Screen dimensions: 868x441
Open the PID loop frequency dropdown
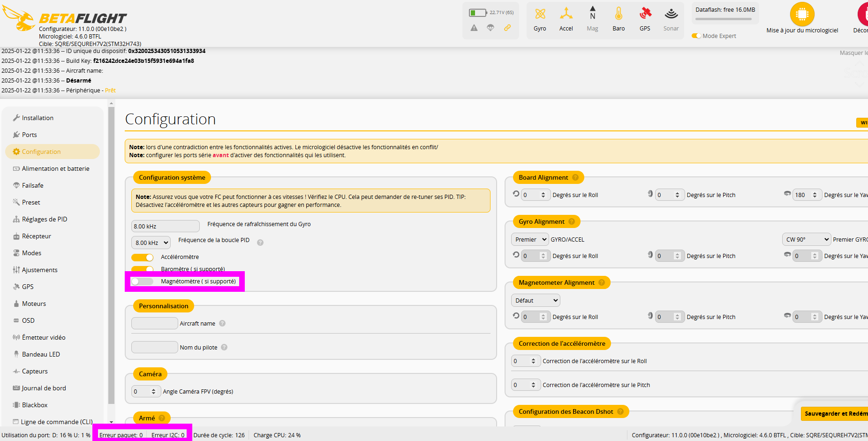pyautogui.click(x=151, y=243)
